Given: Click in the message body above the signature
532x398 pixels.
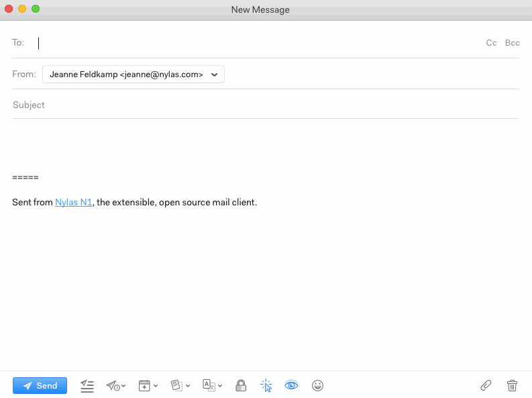Looking at the screenshot, I should click(265, 144).
